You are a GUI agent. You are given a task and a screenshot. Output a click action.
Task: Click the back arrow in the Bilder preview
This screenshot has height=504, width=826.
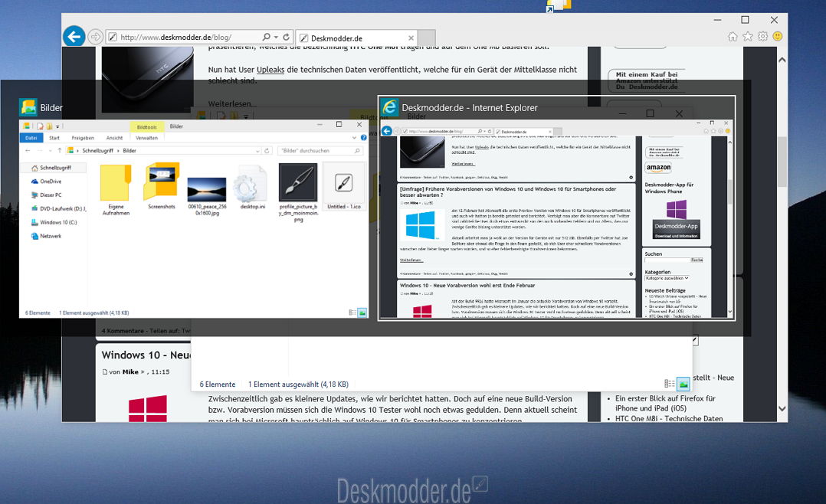coord(28,151)
